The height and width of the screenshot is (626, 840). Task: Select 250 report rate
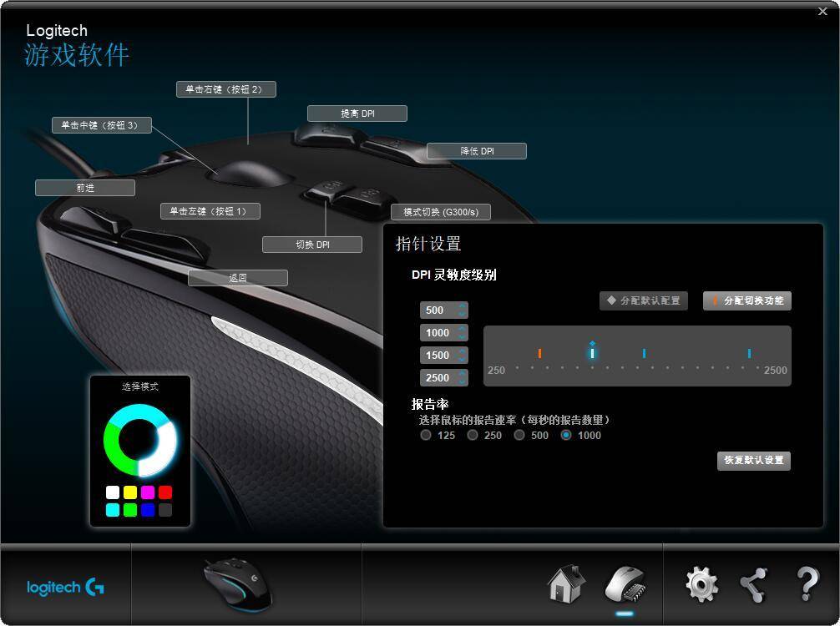point(473,435)
